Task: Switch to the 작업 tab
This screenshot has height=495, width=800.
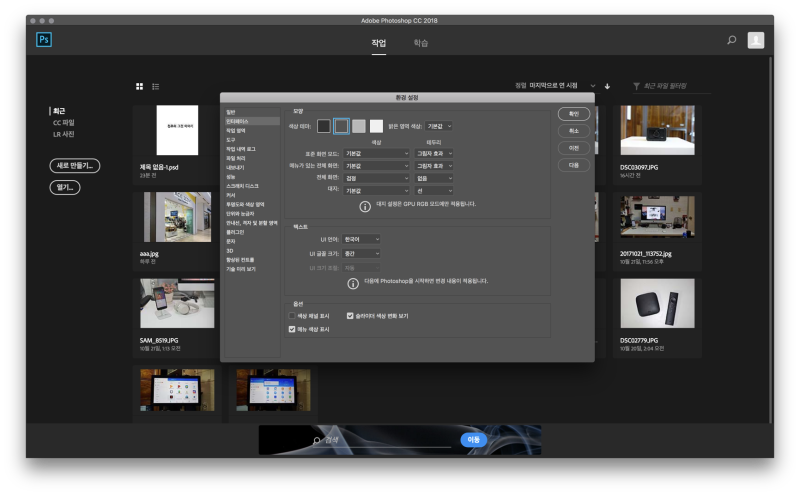Action: 379,43
